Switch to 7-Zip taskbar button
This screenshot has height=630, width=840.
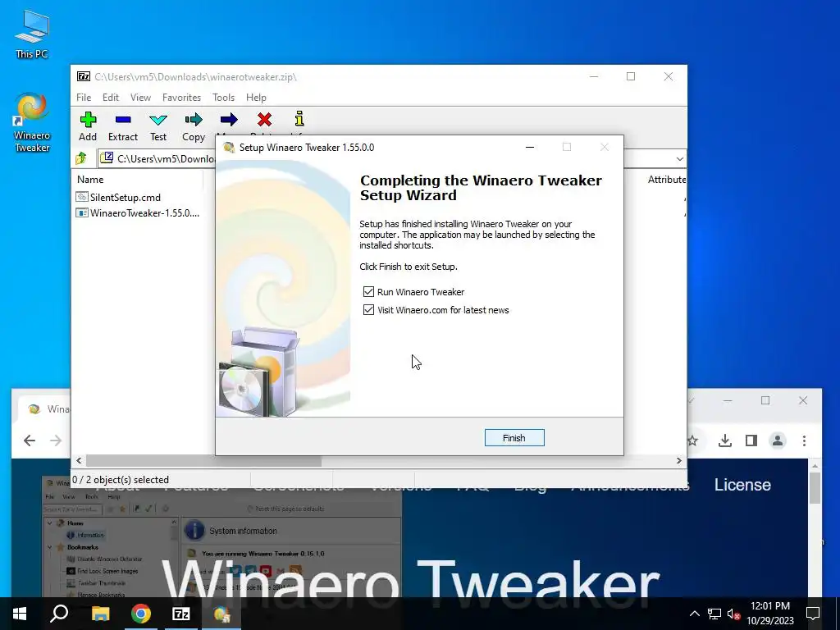point(181,614)
